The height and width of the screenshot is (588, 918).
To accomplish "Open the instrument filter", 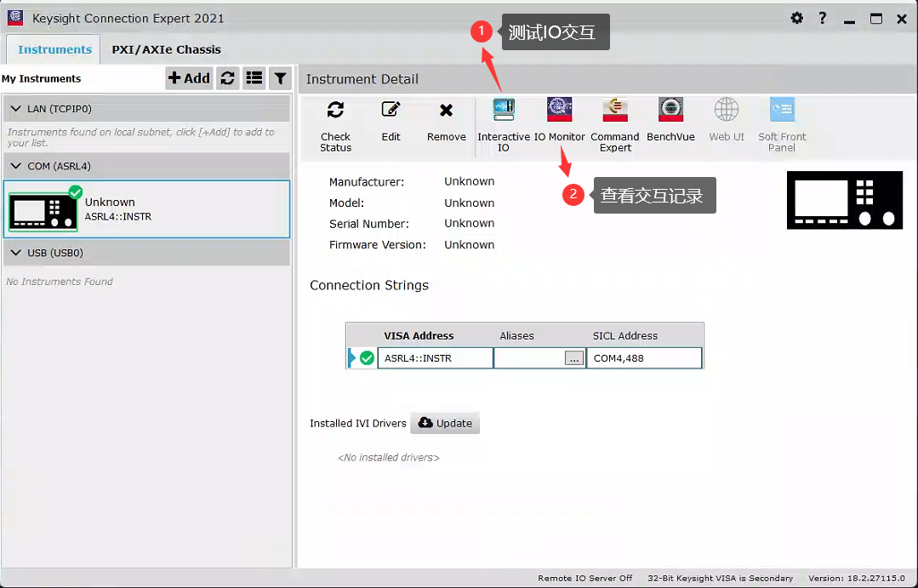I will 281,78.
